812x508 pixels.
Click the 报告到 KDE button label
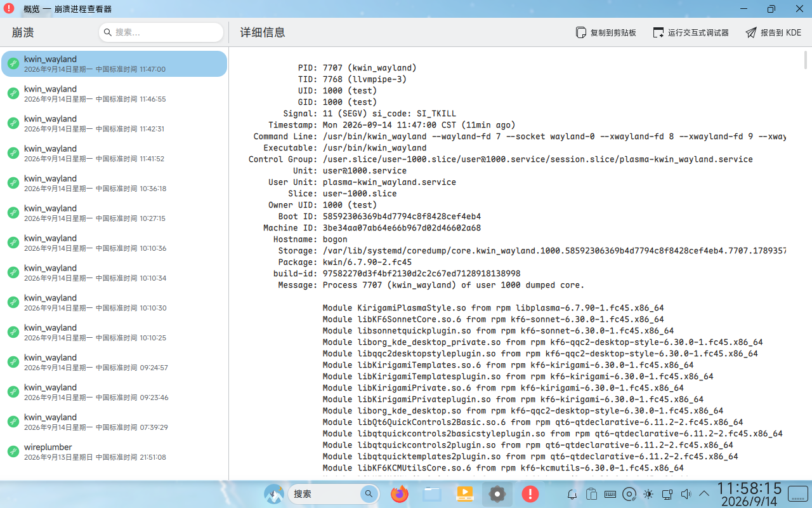pyautogui.click(x=781, y=32)
